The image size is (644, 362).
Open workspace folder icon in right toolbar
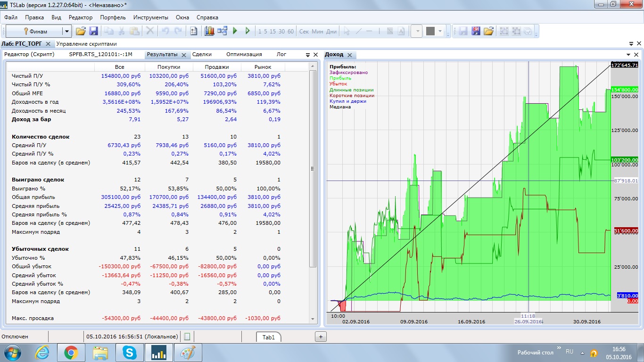(488, 31)
